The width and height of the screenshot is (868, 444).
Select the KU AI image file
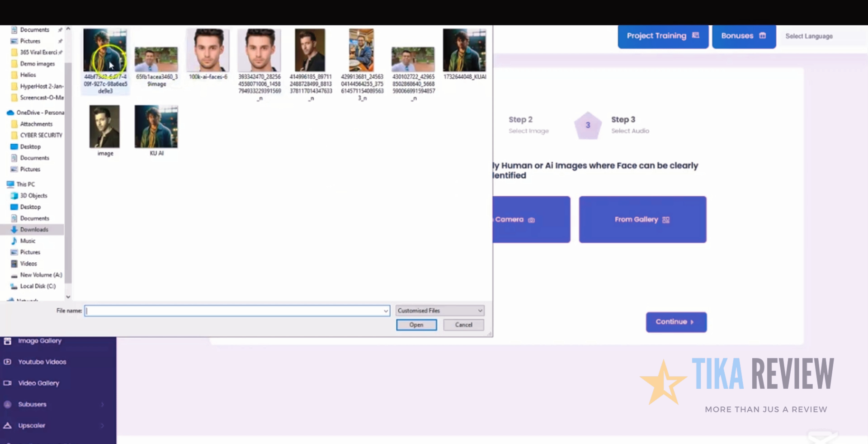coord(156,131)
